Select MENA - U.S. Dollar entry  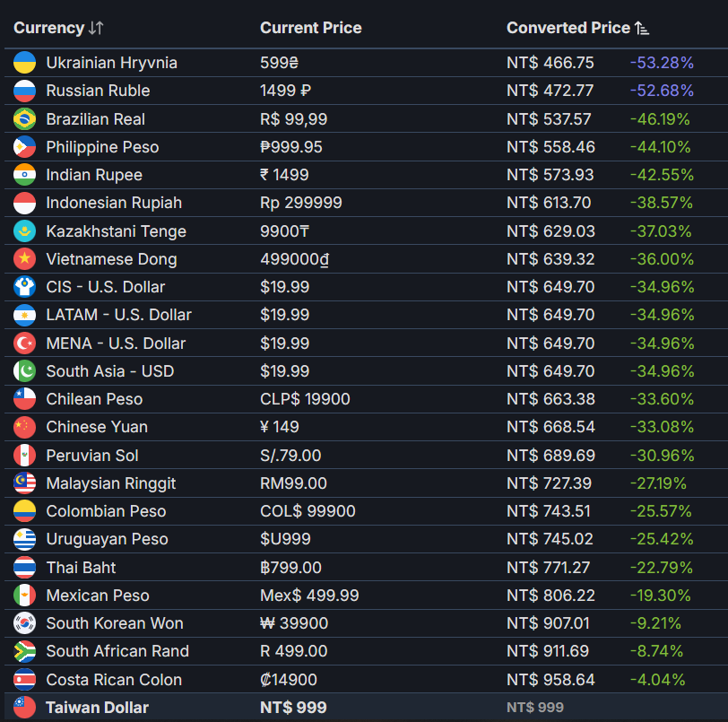point(116,344)
